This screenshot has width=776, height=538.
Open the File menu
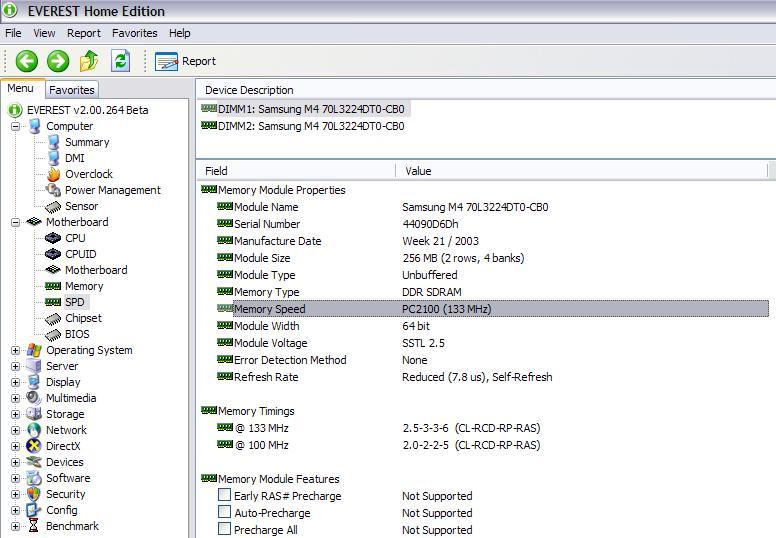click(13, 33)
